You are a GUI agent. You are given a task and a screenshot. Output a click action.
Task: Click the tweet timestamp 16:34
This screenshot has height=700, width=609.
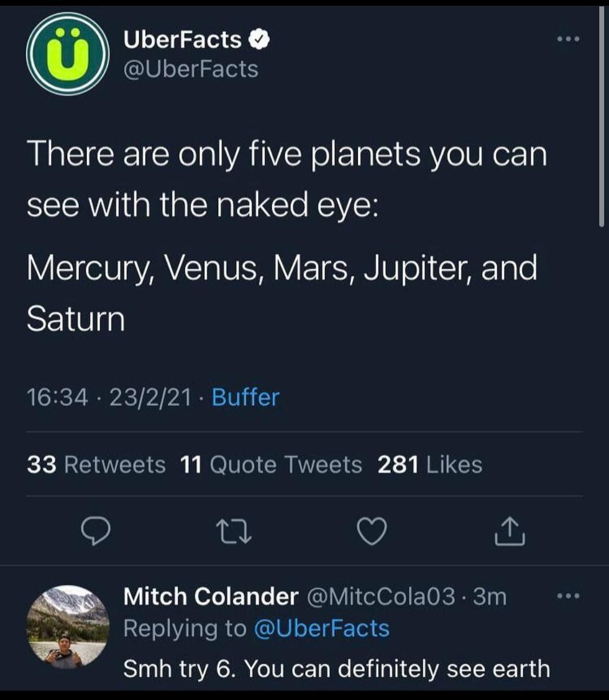[58, 397]
